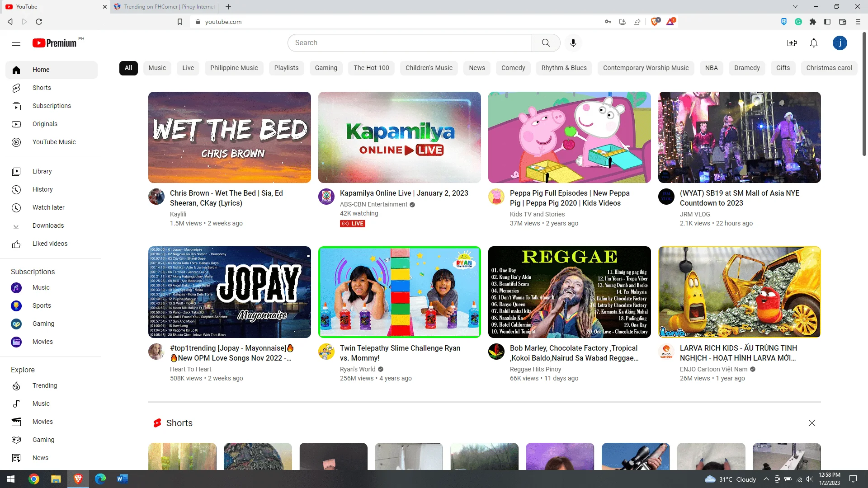Image resolution: width=868 pixels, height=488 pixels.
Task: Open LARVA RICH KIDS thumbnail
Action: (x=739, y=292)
